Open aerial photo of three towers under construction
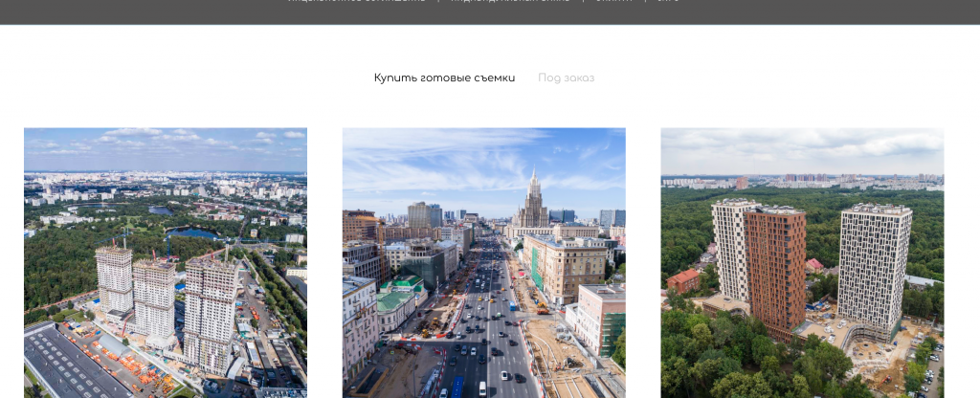The image size is (980, 398). click(x=166, y=263)
